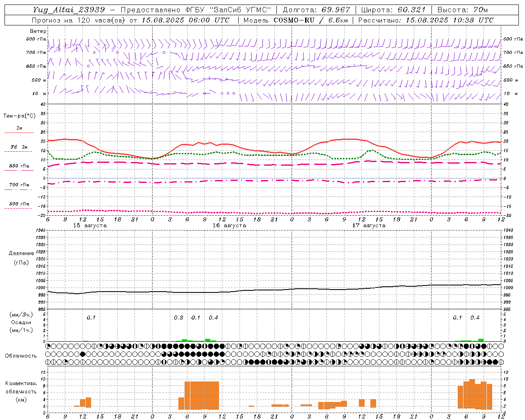Image resolution: width=525 pixels, height=420 pixels.
Task: Click the Тем-ра(°C) panel label
Action: point(20,116)
